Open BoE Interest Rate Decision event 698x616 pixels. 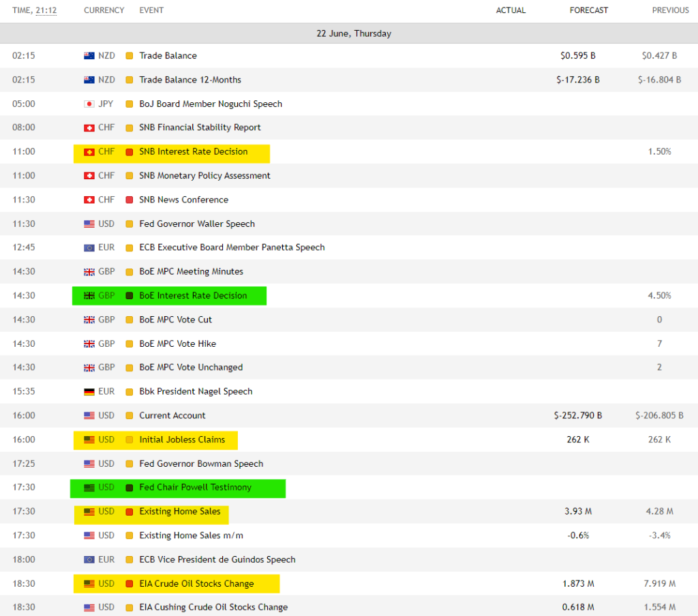(x=193, y=295)
